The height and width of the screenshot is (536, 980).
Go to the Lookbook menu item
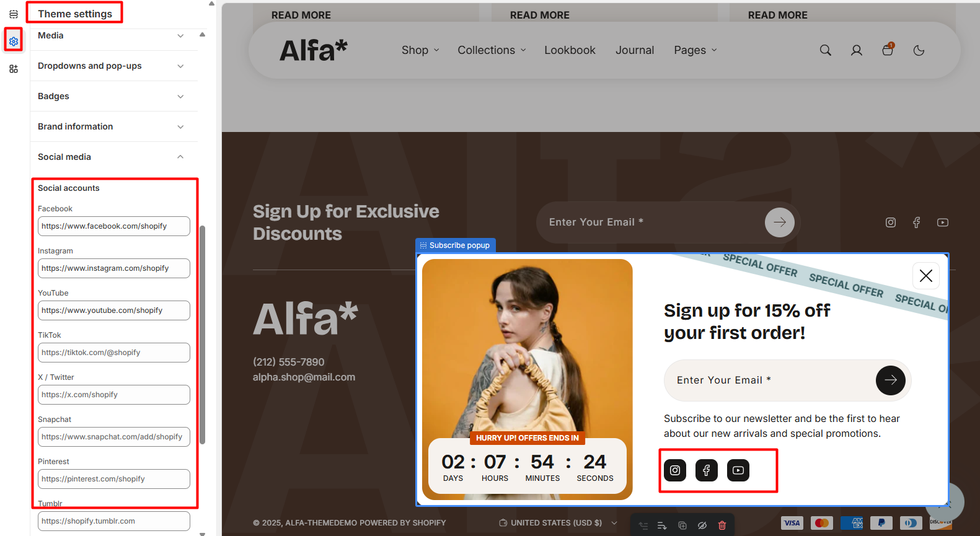point(570,50)
